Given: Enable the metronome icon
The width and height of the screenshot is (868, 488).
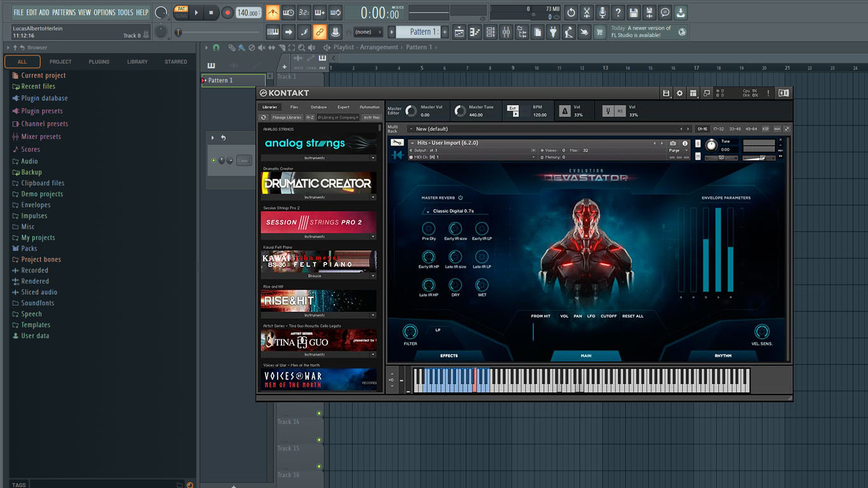Looking at the screenshot, I should pyautogui.click(x=273, y=13).
